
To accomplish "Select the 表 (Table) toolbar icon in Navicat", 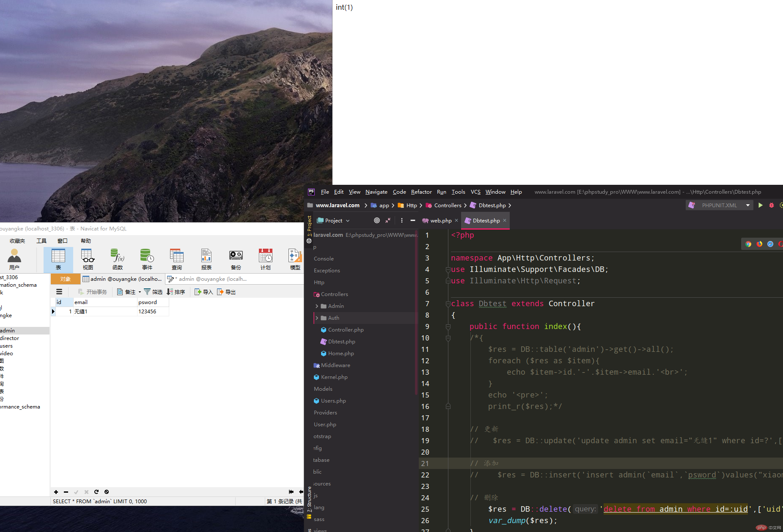I will pos(58,259).
